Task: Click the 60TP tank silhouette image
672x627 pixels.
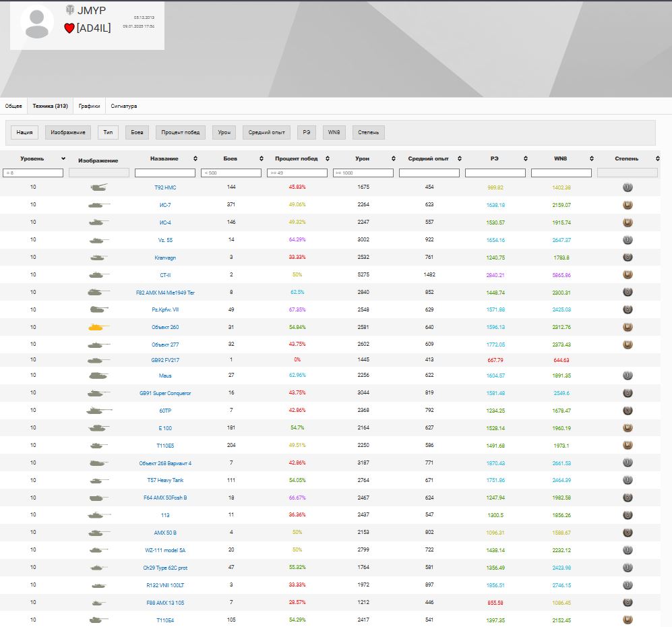Action: click(x=99, y=411)
